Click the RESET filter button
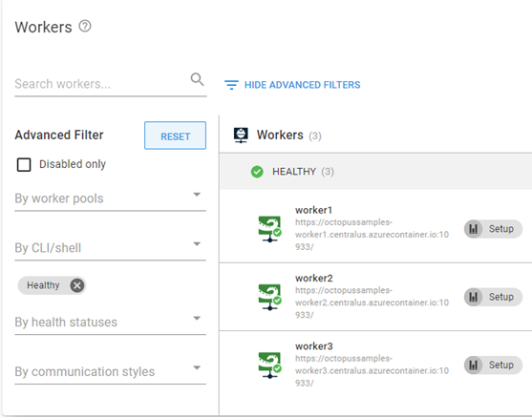This screenshot has height=417, width=532. click(175, 136)
